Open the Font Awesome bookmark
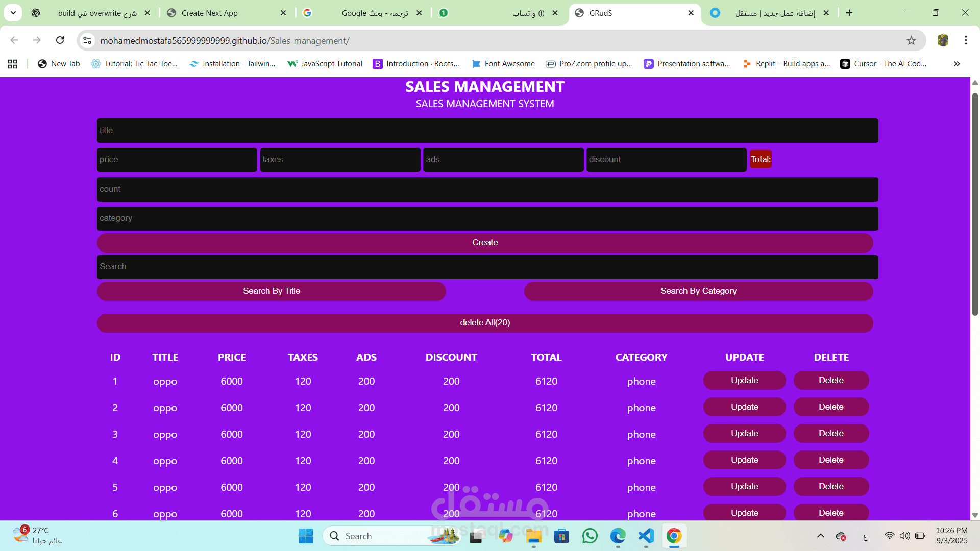This screenshot has height=551, width=980. coord(503,64)
